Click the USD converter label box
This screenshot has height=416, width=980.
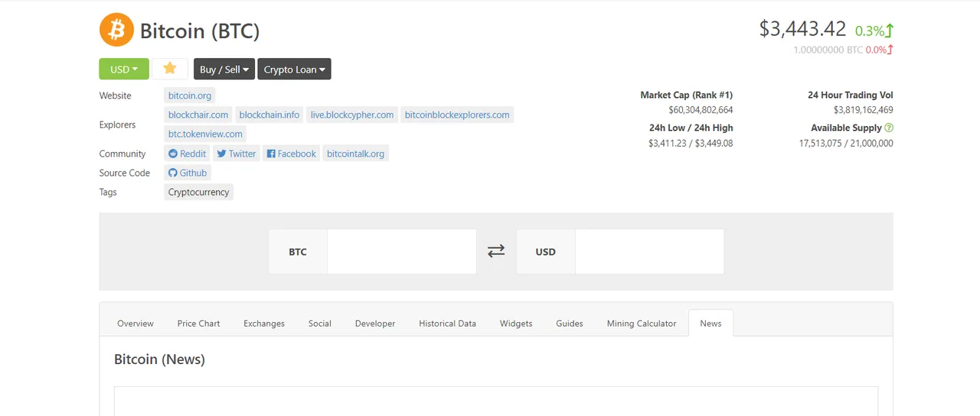(x=546, y=252)
